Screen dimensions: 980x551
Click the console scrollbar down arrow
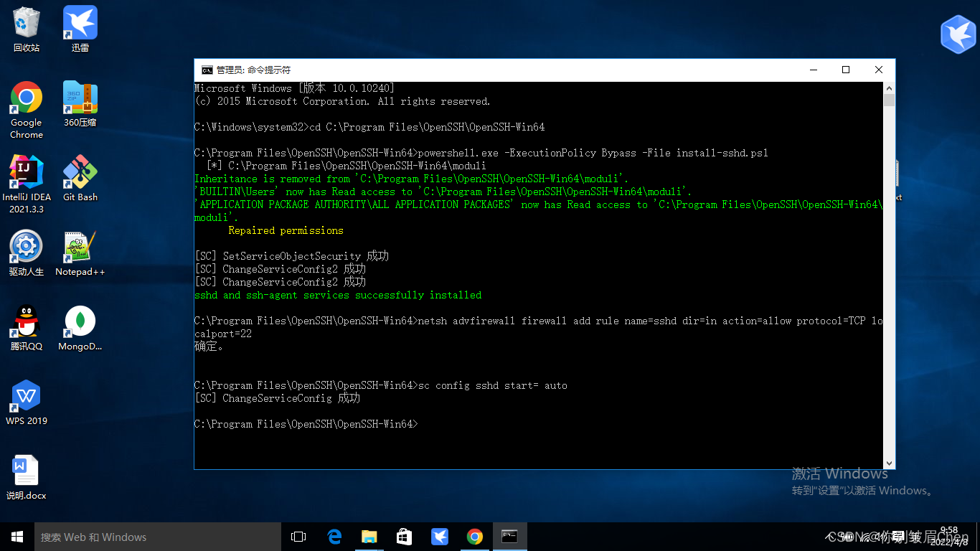889,463
